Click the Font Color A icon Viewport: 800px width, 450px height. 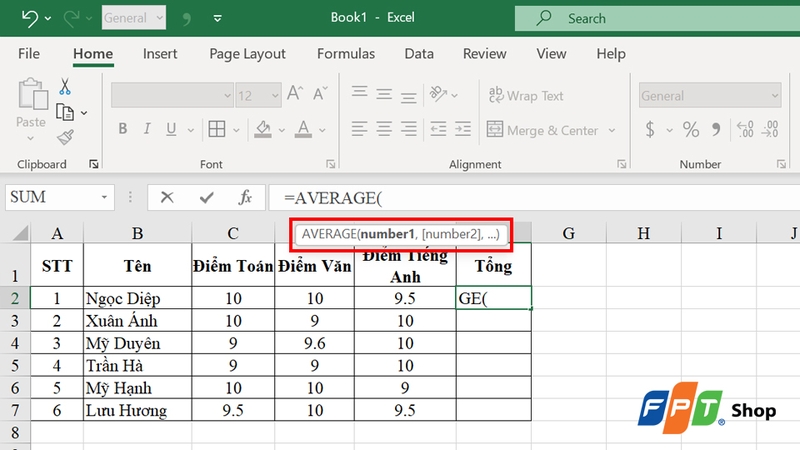[304, 129]
